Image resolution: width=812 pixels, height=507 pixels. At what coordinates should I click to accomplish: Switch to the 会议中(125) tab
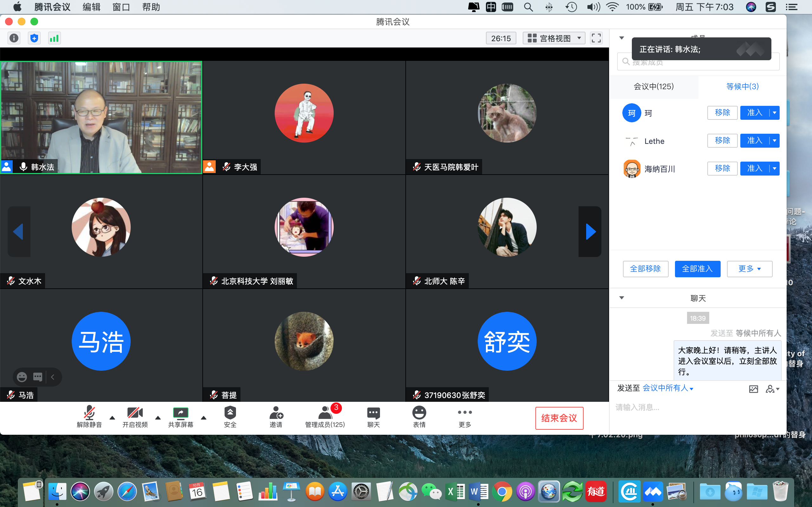coord(653,87)
